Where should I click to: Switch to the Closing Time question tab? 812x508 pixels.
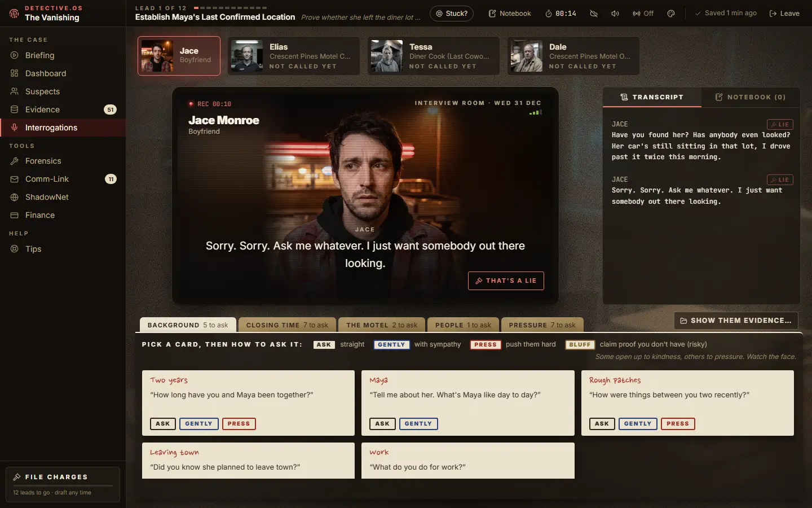click(x=287, y=325)
